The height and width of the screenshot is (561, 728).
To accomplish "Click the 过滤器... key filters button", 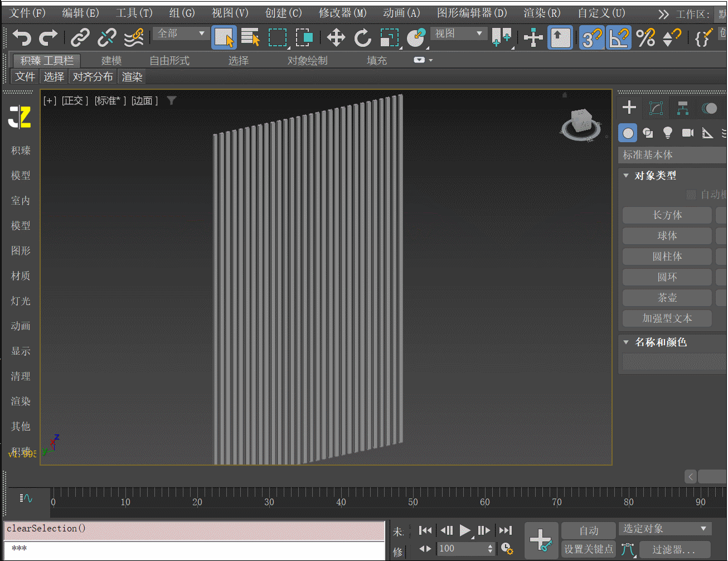I will pos(674,550).
